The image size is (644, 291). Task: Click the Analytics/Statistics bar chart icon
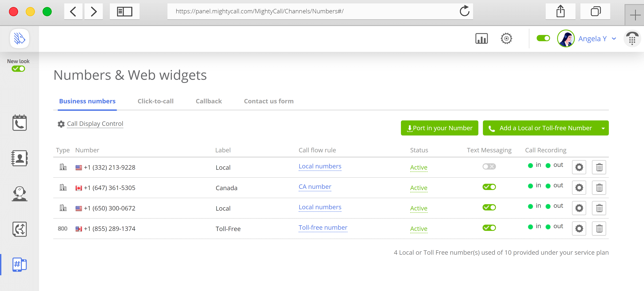click(481, 39)
